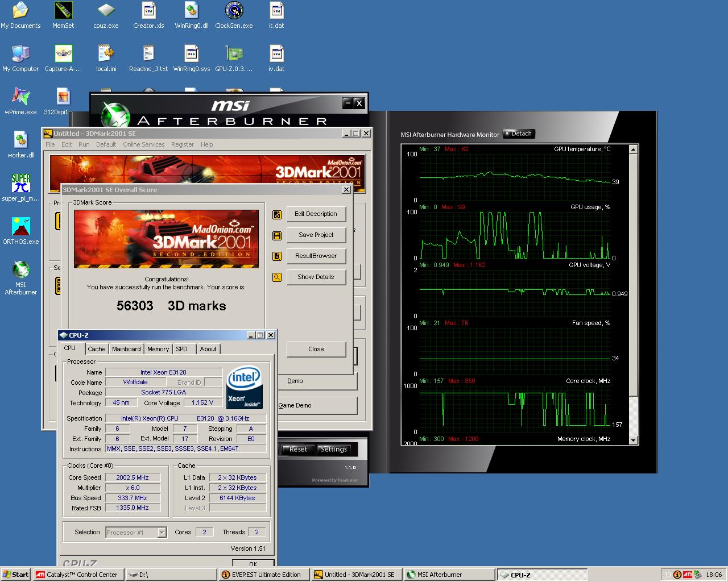This screenshot has height=582, width=728.
Task: Click Edit Description button
Action: [x=316, y=214]
